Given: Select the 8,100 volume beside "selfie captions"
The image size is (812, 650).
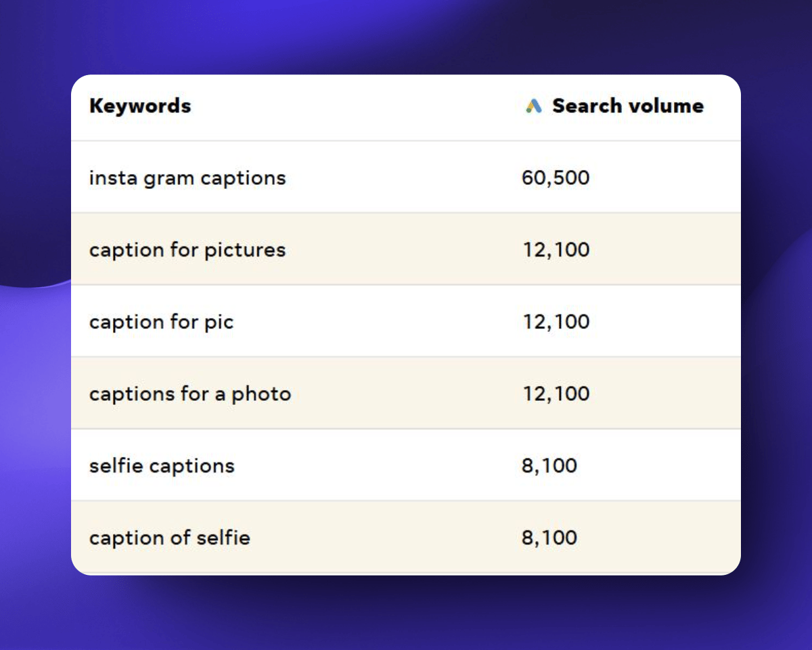Looking at the screenshot, I should [549, 466].
